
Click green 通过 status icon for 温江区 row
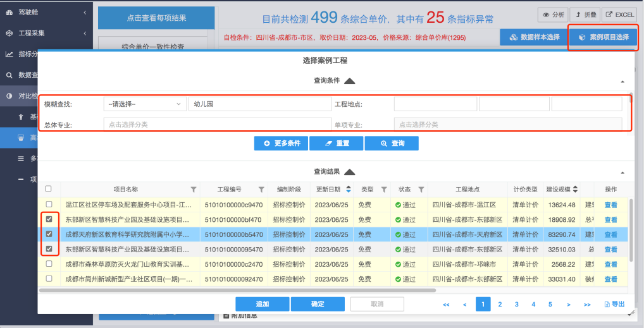(x=398, y=205)
